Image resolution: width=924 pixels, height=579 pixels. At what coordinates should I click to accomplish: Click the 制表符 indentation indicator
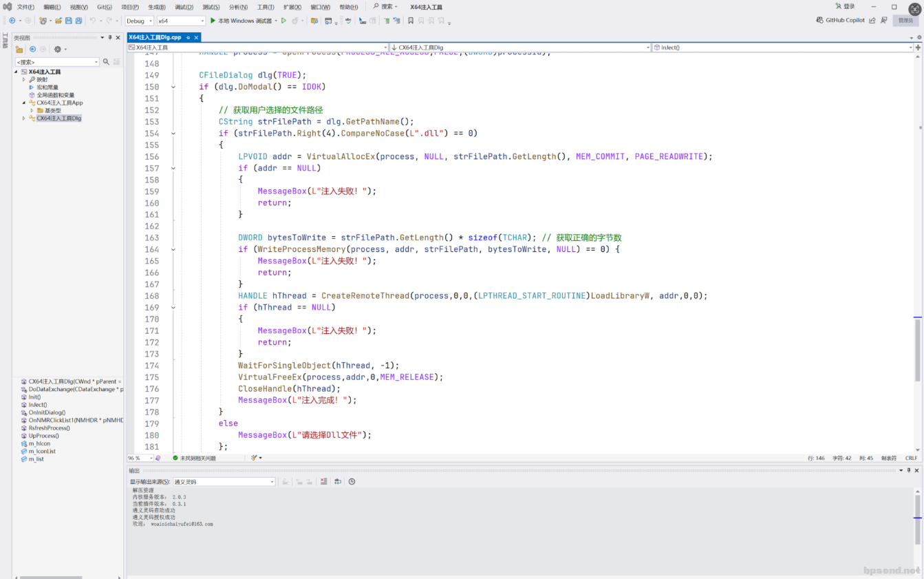(x=889, y=458)
